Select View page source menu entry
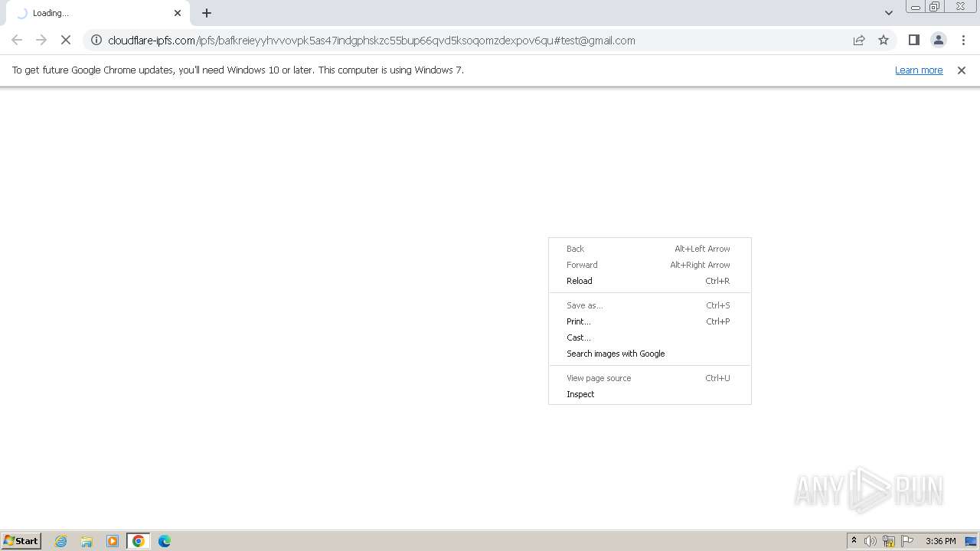The height and width of the screenshot is (551, 980). [650, 378]
